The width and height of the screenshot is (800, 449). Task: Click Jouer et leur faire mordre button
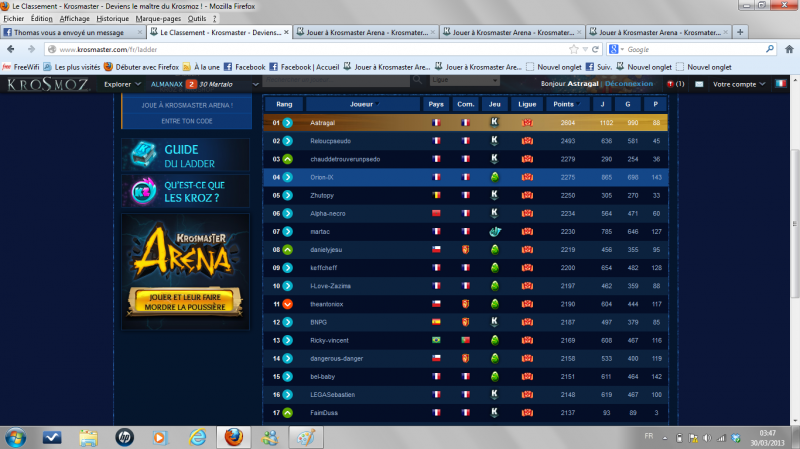[x=185, y=302]
